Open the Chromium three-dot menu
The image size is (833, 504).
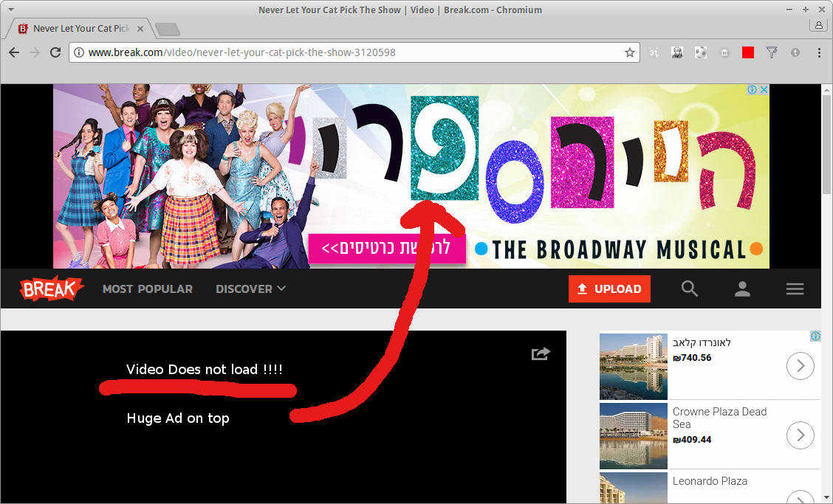[x=819, y=52]
